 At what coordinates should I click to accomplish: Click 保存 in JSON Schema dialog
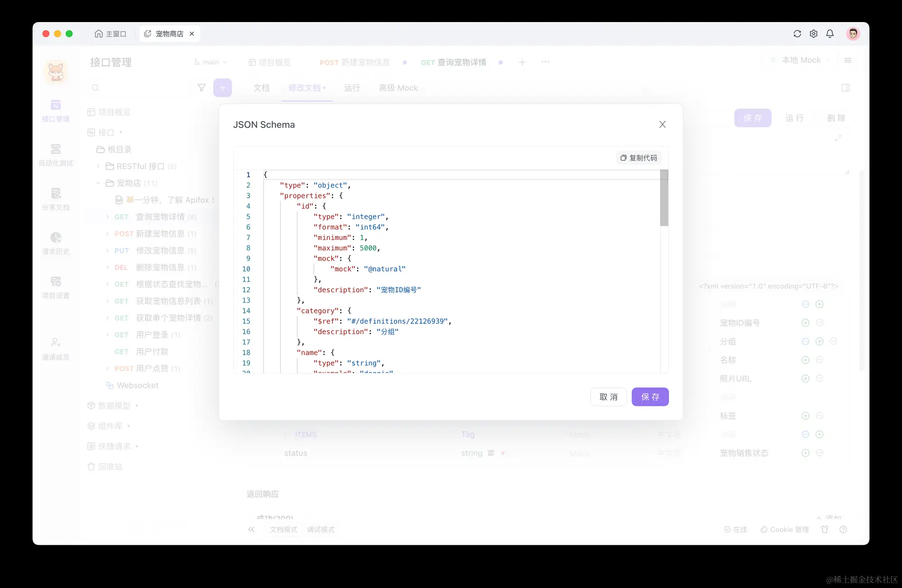(650, 397)
